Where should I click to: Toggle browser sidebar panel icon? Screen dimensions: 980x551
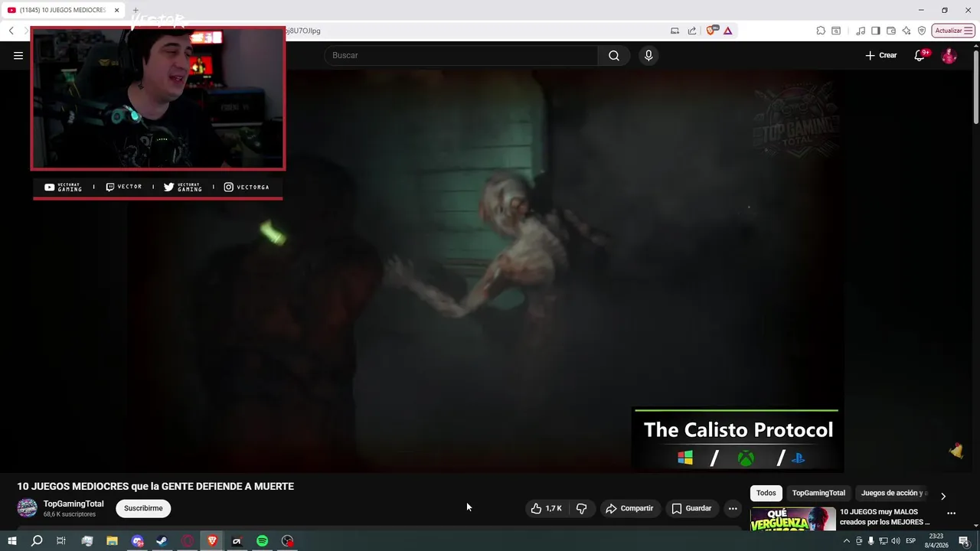[x=876, y=31]
